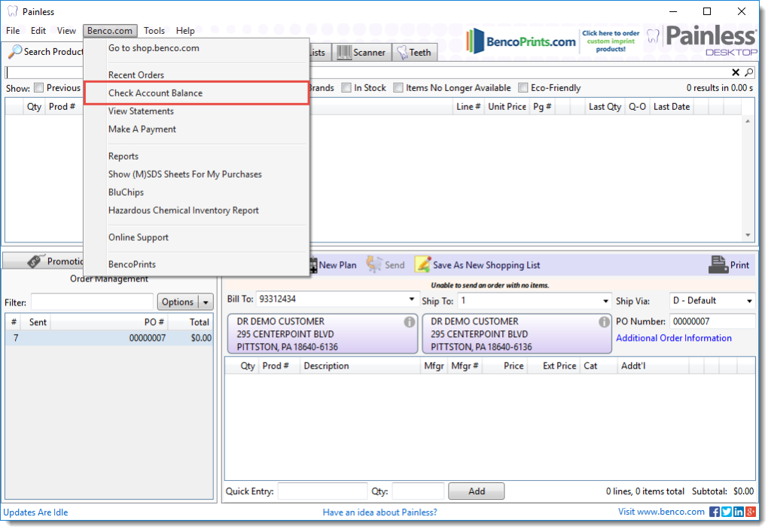Click the Ship To address info icon

click(604, 322)
